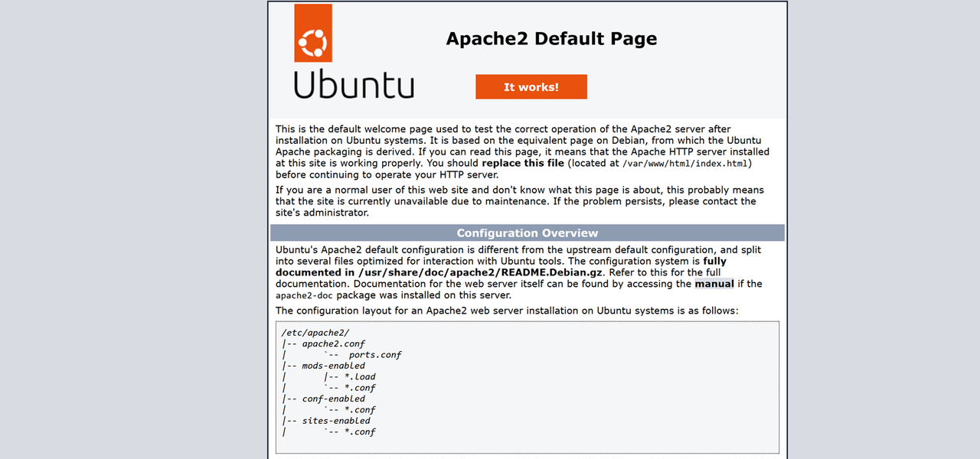The image size is (980, 459).
Task: Select *.conf listed under sites-enabled
Action: (360, 432)
